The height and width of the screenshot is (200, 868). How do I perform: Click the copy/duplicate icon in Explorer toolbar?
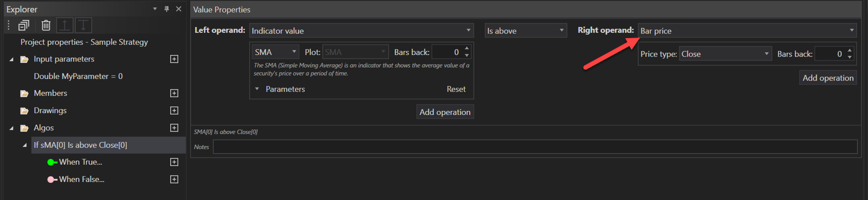(23, 25)
